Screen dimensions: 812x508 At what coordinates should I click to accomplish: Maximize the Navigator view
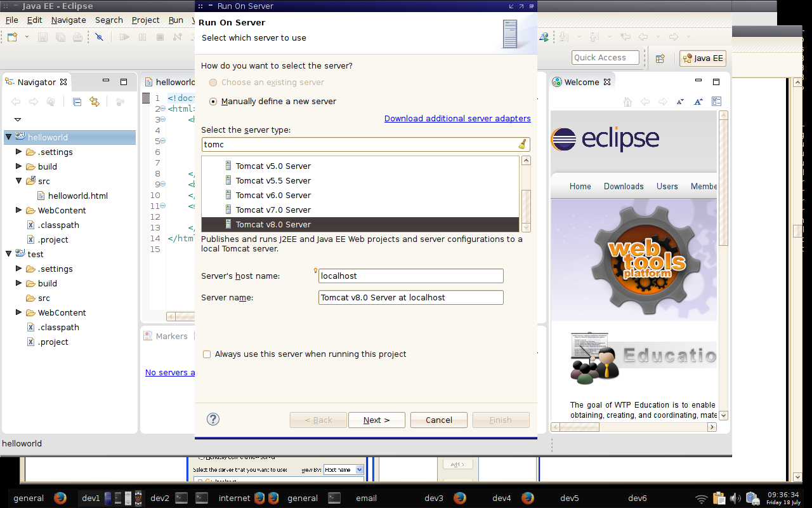click(x=124, y=82)
